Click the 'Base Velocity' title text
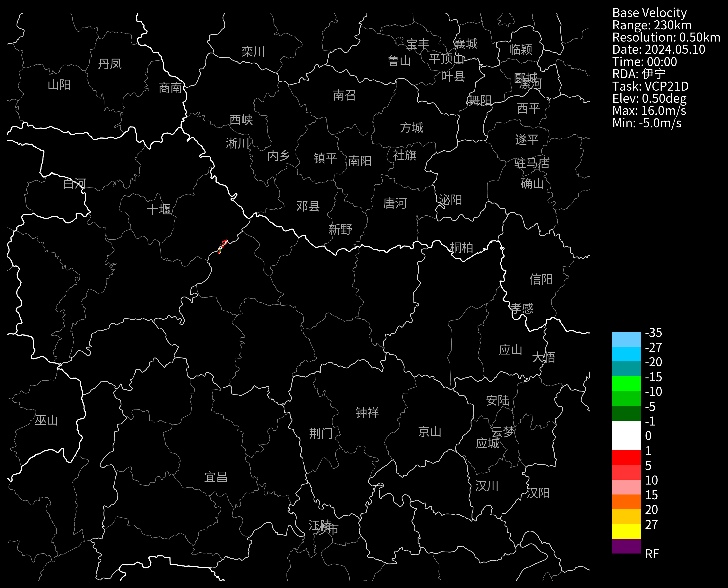 (x=649, y=13)
